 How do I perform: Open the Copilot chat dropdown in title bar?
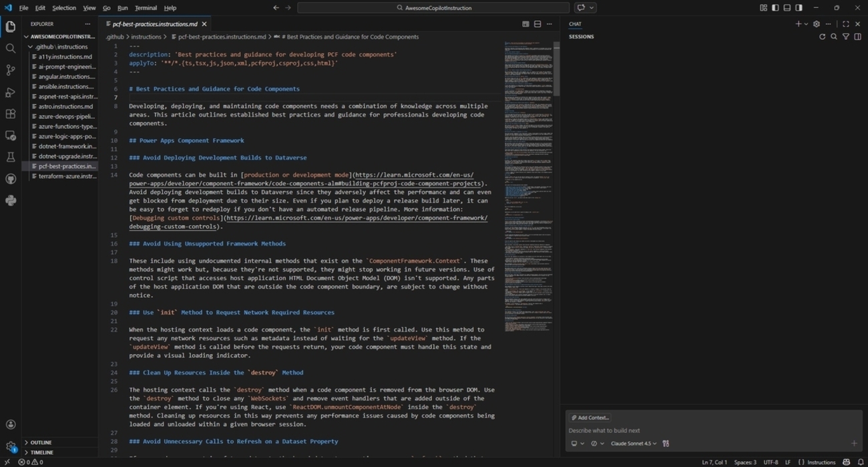tap(592, 8)
